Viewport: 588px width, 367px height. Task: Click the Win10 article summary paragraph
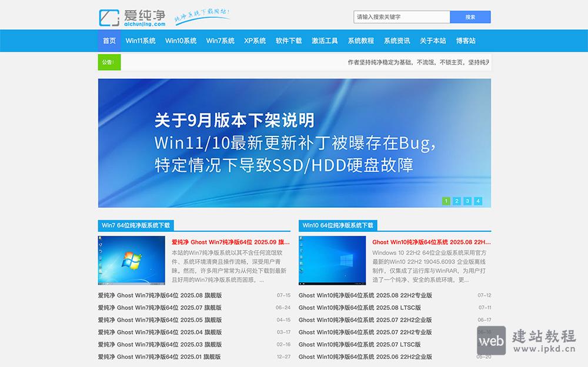click(429, 266)
